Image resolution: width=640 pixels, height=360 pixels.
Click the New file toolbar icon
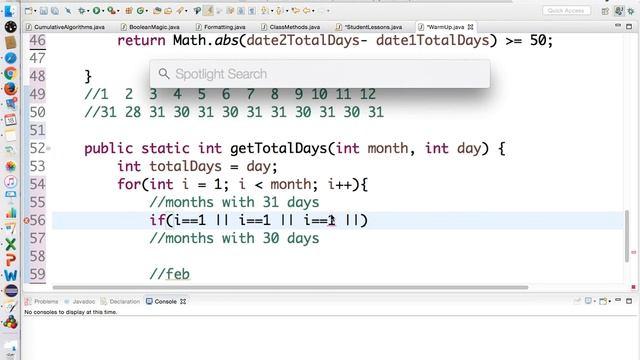[x=28, y=11]
